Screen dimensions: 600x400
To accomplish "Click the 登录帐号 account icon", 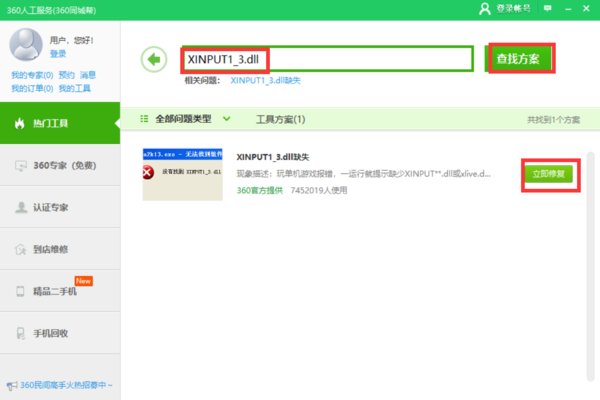I will (x=486, y=8).
